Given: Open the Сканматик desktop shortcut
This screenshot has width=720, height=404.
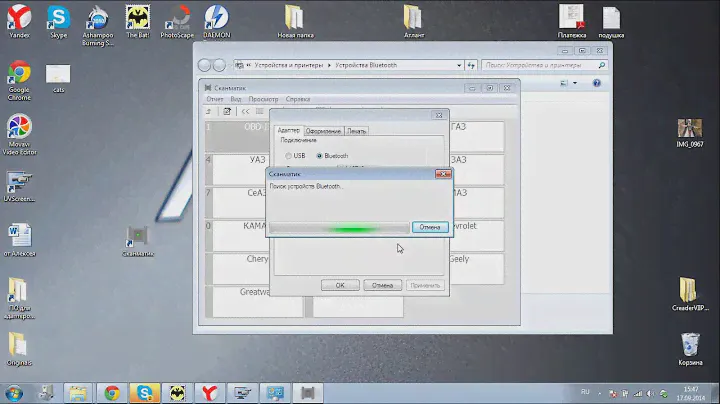Looking at the screenshot, I should [x=138, y=237].
